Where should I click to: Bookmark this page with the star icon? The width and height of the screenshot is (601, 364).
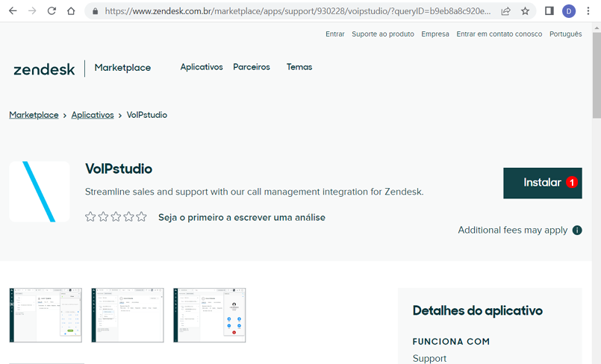[x=525, y=11]
